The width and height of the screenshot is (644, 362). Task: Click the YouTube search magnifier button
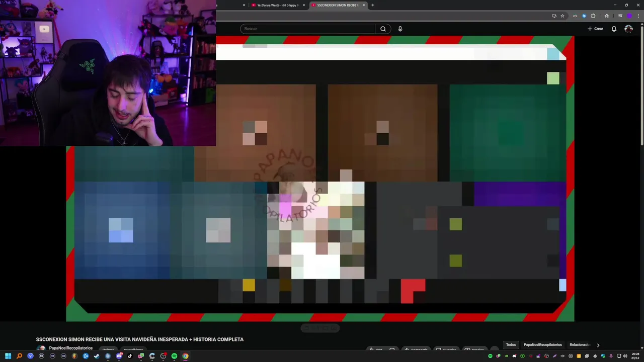coord(383,29)
